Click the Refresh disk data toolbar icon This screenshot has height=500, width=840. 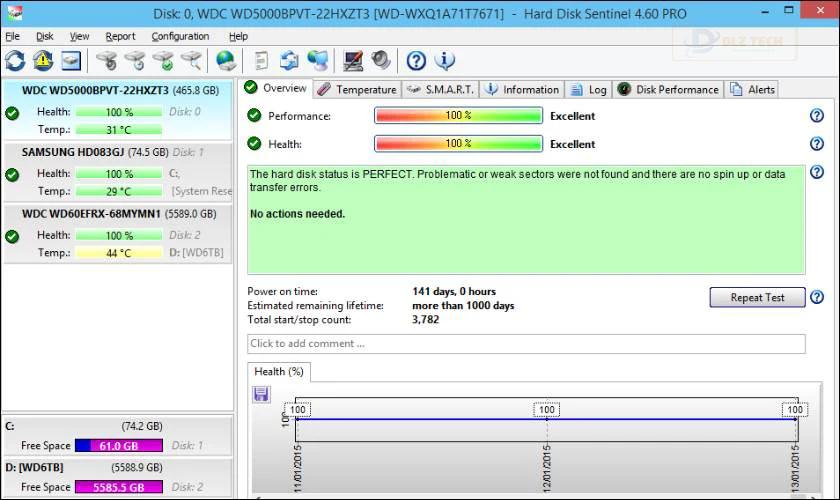click(15, 61)
